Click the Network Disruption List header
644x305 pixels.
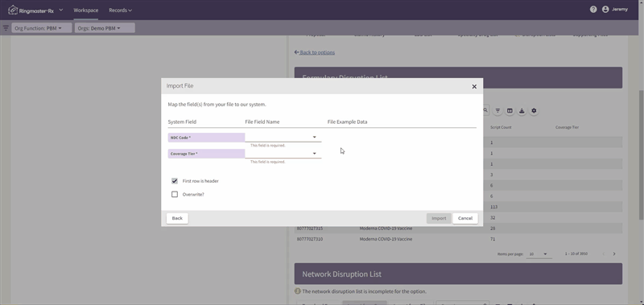458,274
